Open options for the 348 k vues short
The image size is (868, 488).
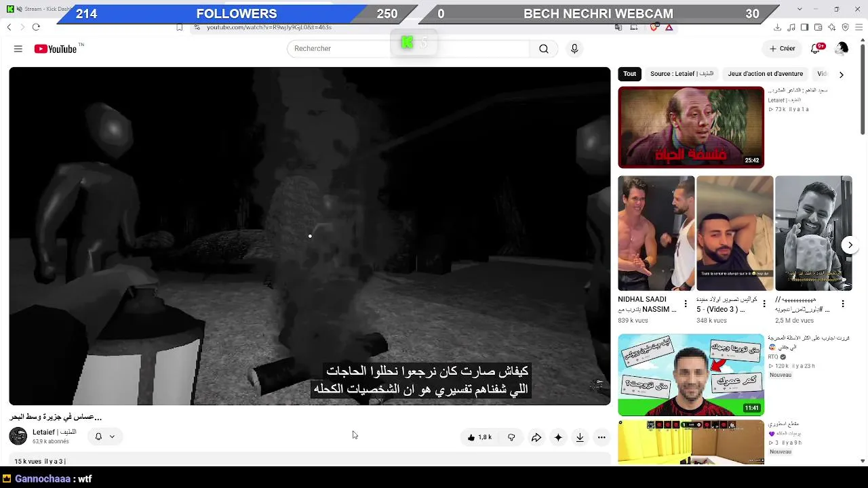764,304
